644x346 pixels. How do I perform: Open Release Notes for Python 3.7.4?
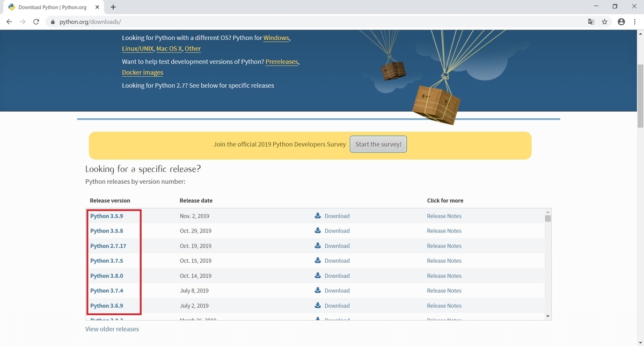444,291
